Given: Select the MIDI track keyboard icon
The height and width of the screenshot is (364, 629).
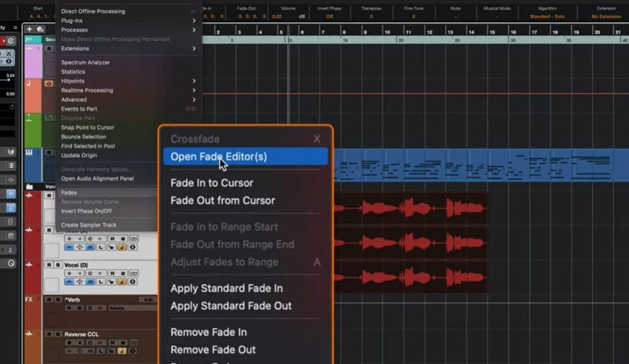Looking at the screenshot, I should coord(29,152).
